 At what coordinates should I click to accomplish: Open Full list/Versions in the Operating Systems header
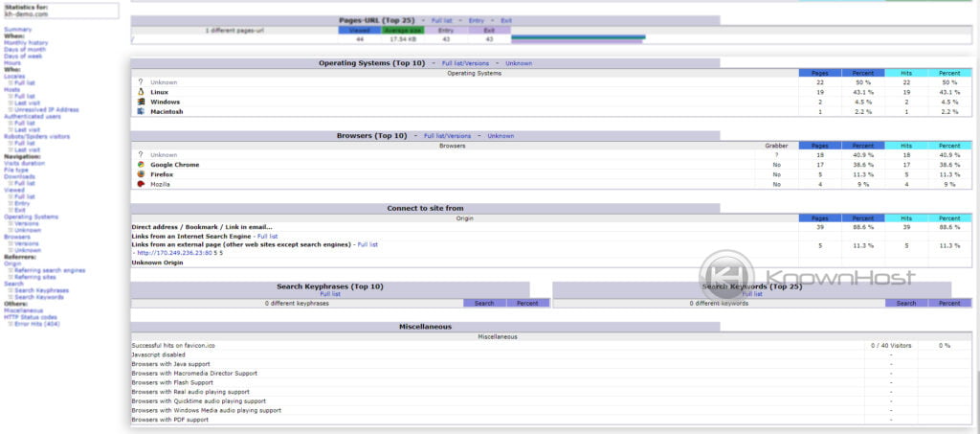466,63
